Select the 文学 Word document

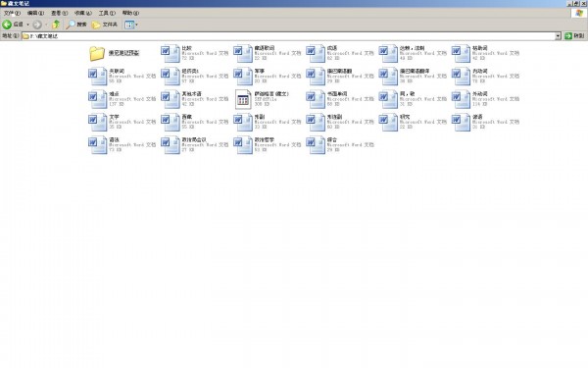122,122
